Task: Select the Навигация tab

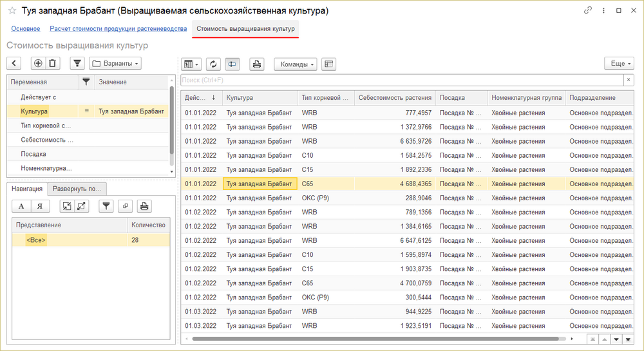Action: pyautogui.click(x=28, y=189)
